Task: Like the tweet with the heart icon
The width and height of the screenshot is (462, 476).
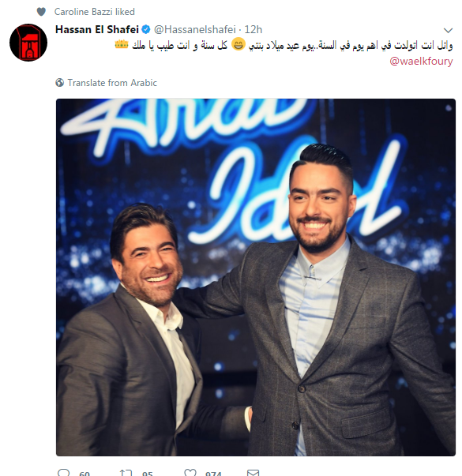Action: coord(190,473)
